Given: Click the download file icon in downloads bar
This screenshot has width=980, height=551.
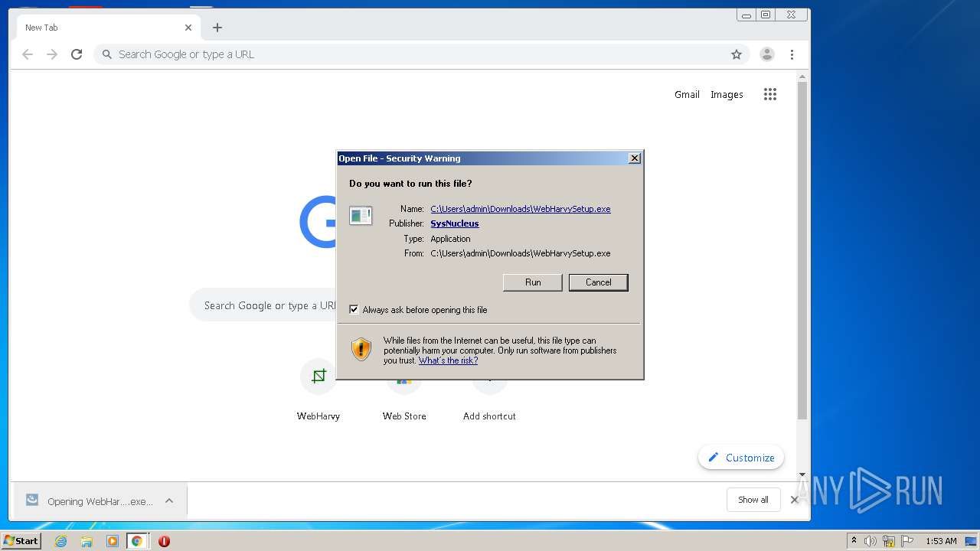Looking at the screenshot, I should [32, 500].
